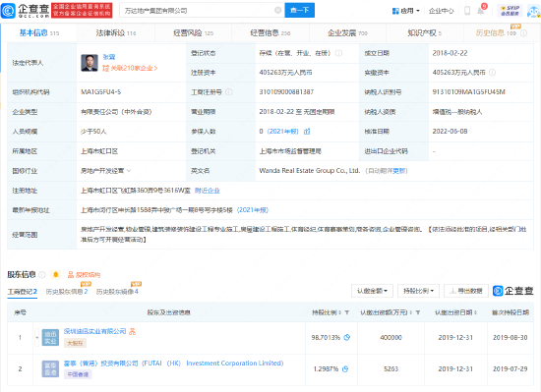Switch to 经营信息 tab

point(270,33)
